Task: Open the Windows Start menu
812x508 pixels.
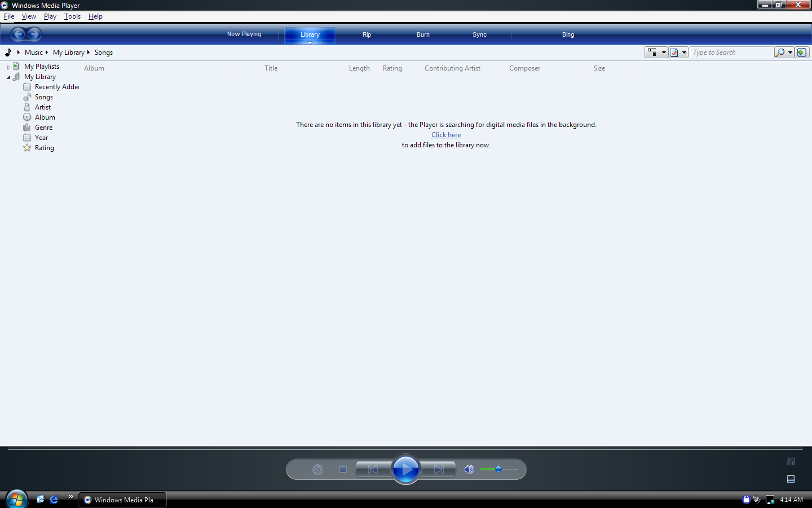Action: click(16, 500)
